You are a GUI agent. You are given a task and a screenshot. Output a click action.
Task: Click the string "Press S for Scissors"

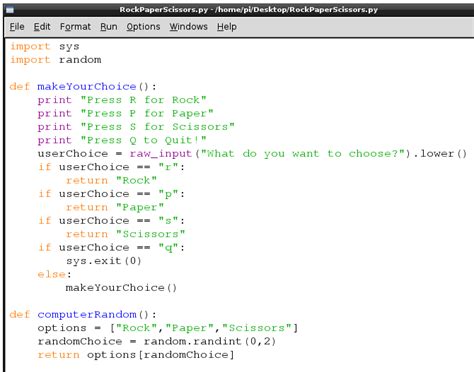157,127
